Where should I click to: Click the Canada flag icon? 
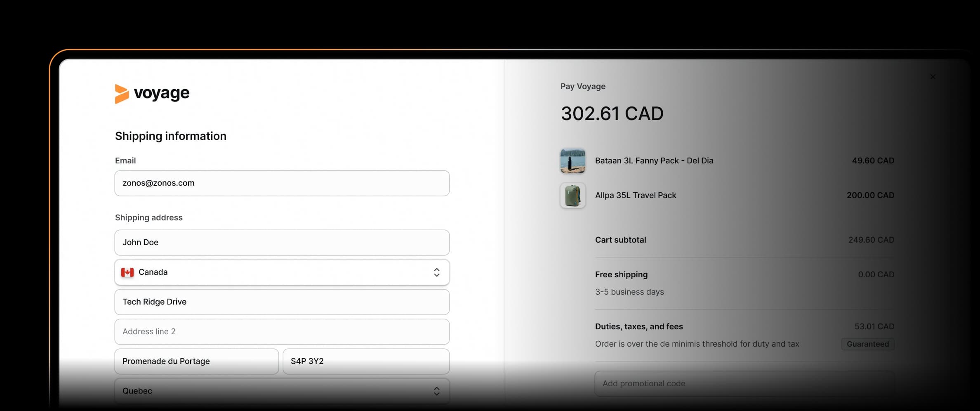coord(127,272)
